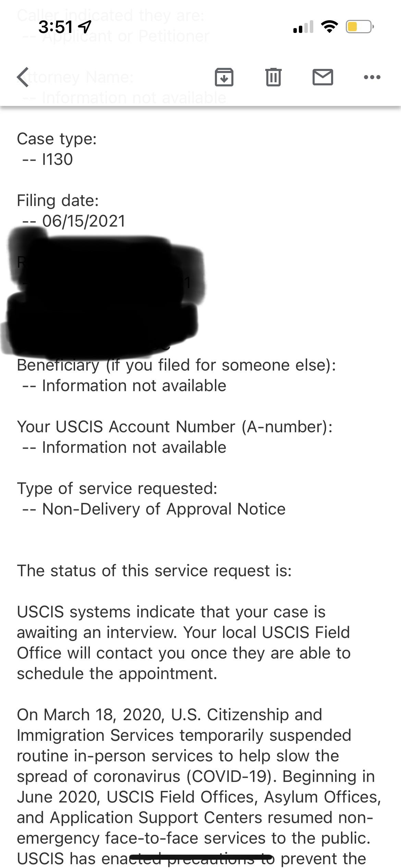Screen dimensions: 401x868
Task: Mark the email unread with the envelope icon
Action: click(x=322, y=77)
